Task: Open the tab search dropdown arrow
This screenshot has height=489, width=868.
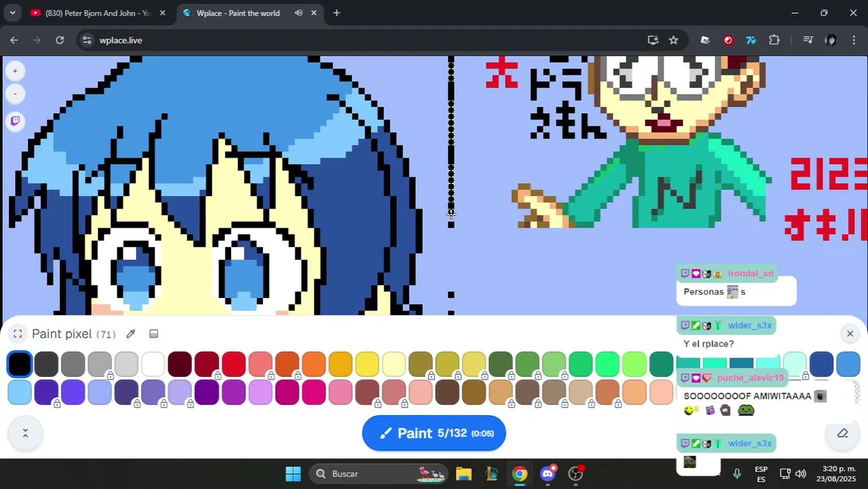Action: pyautogui.click(x=12, y=13)
